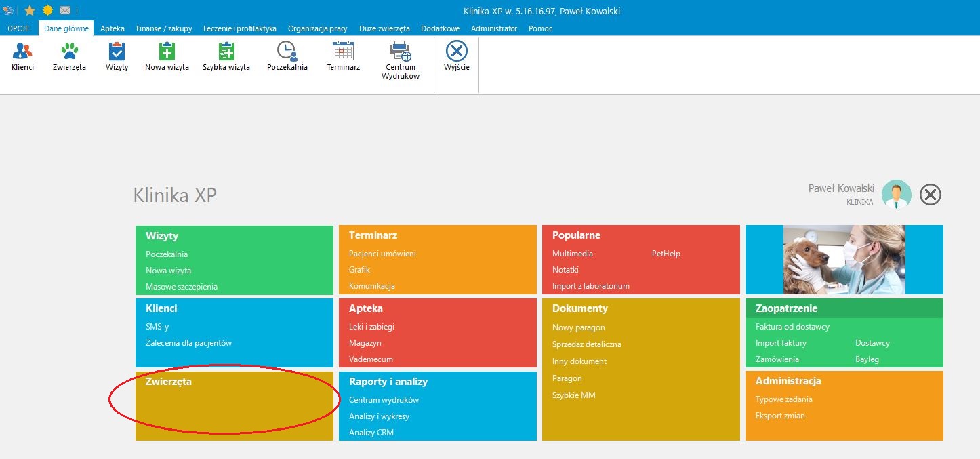Open Import z laboratorium
980x459 pixels.
click(x=591, y=286)
